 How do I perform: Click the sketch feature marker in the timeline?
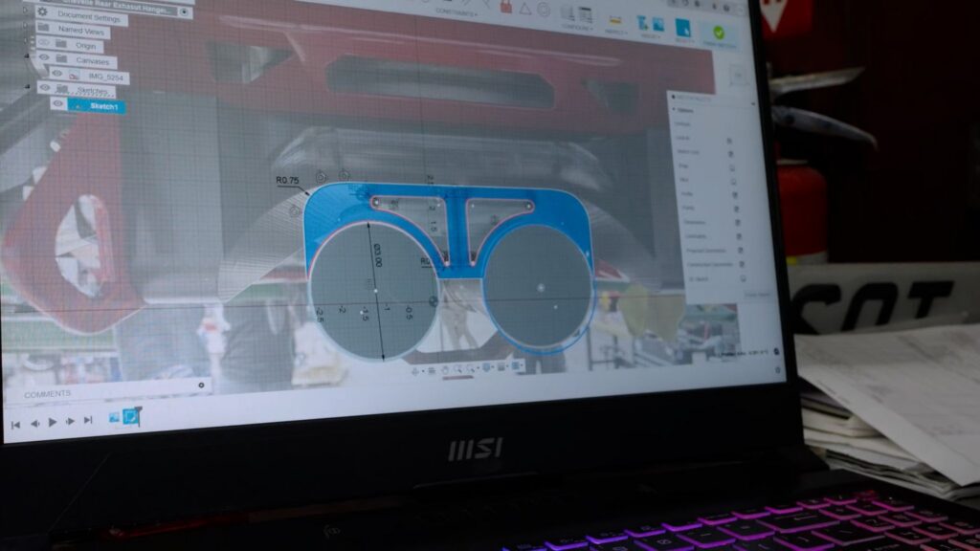(132, 417)
